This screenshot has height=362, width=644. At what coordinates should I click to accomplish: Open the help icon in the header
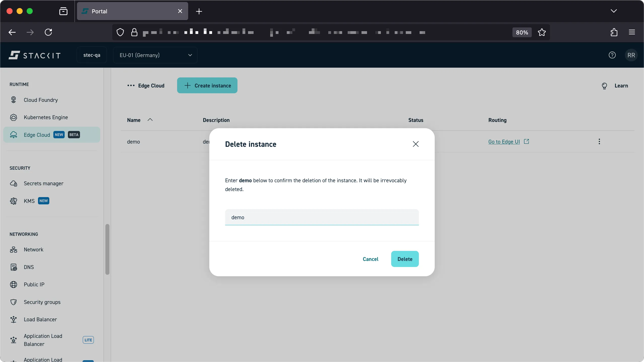coord(612,55)
